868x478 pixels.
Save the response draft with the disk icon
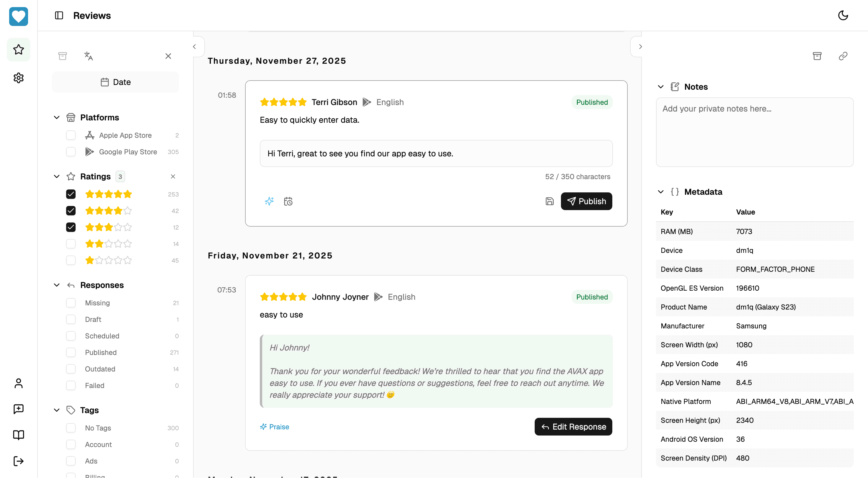[x=549, y=201]
